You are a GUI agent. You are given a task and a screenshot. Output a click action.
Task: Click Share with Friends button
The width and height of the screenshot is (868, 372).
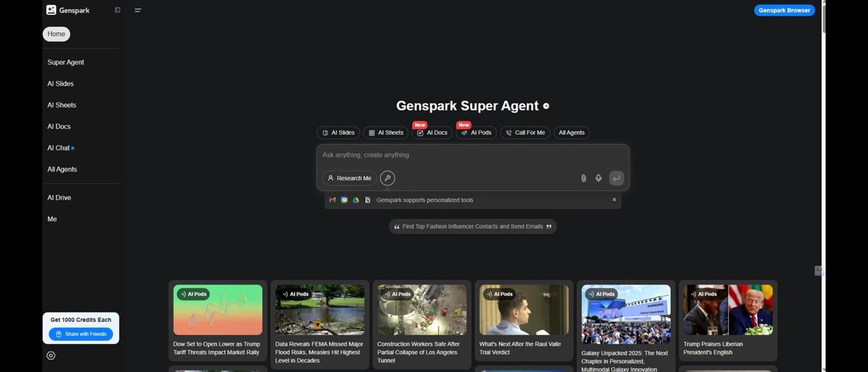(81, 334)
